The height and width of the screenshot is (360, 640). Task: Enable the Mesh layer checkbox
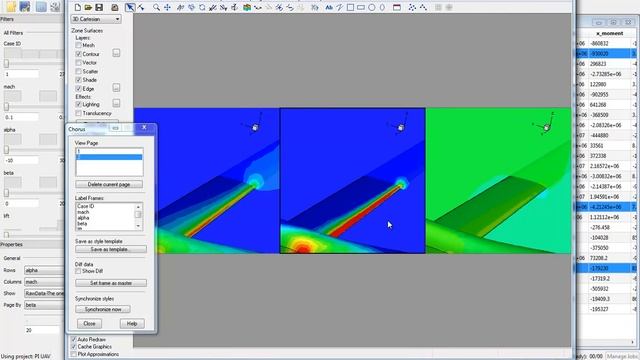point(78,45)
